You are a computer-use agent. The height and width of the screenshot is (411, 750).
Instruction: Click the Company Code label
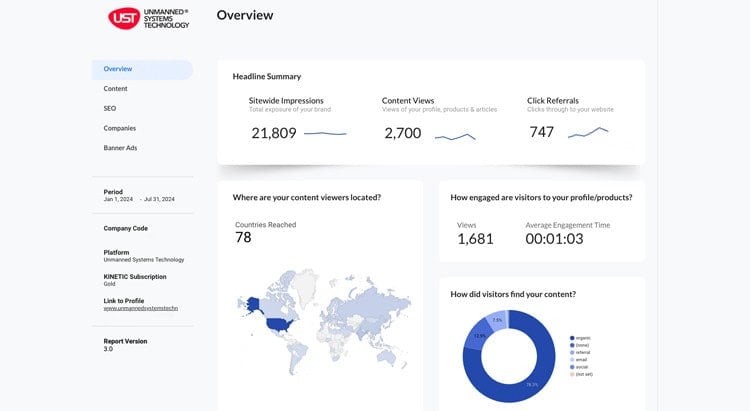tap(126, 229)
